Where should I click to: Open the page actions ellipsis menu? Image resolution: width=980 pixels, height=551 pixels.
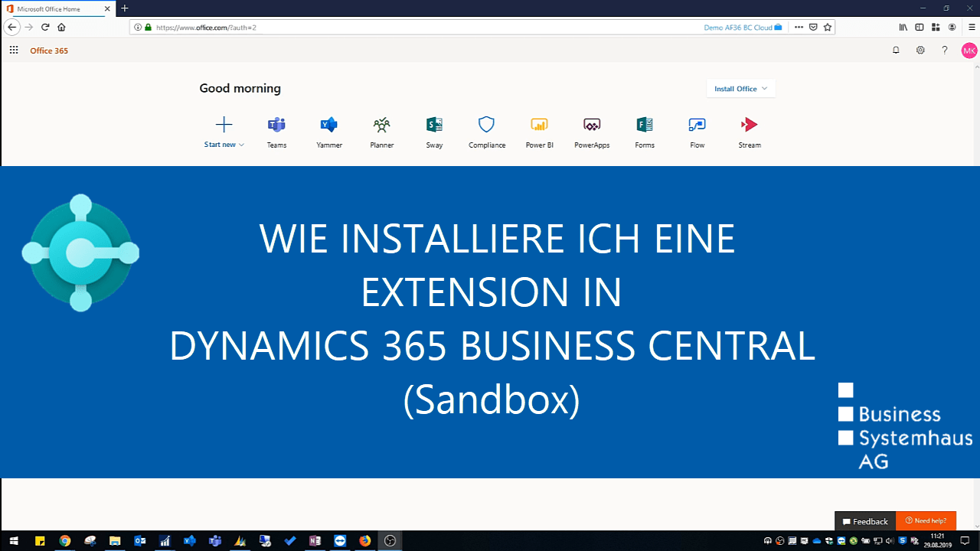point(799,27)
